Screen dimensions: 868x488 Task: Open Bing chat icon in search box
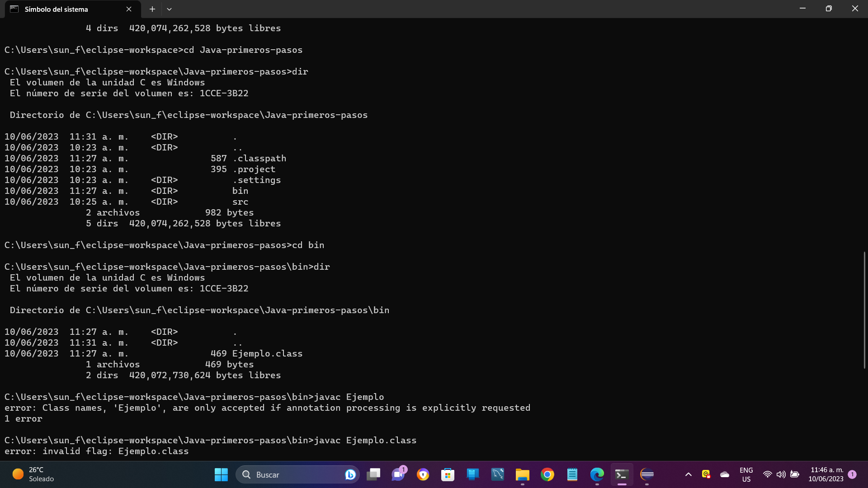[x=350, y=474]
